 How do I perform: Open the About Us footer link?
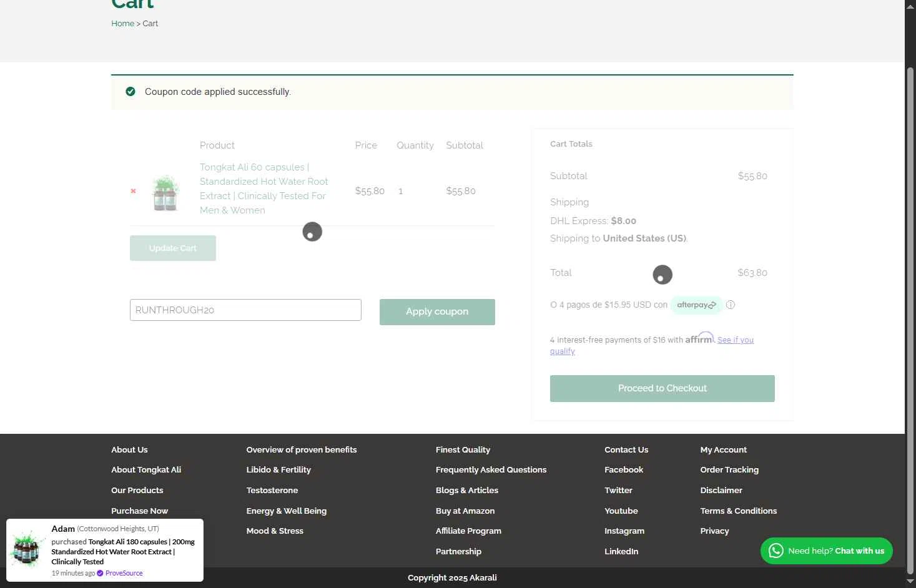[x=129, y=449]
